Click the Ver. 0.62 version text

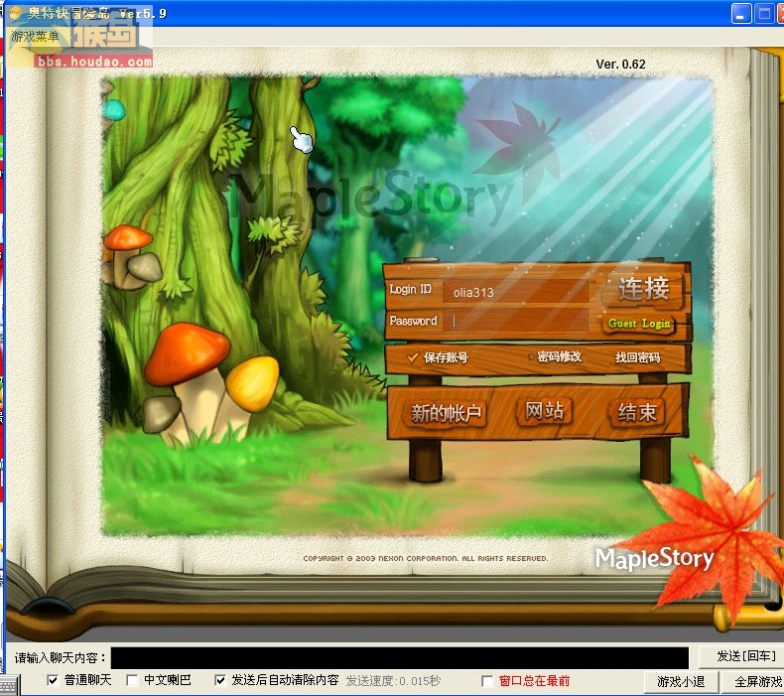(x=620, y=65)
